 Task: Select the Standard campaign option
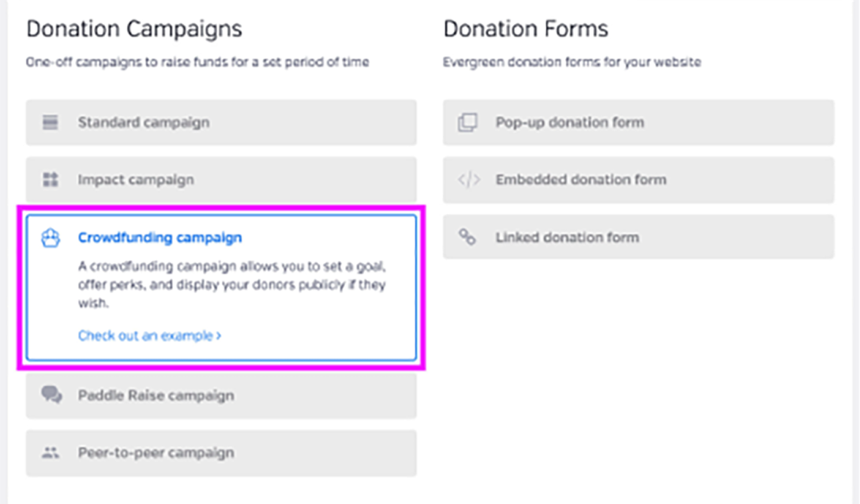tap(221, 122)
